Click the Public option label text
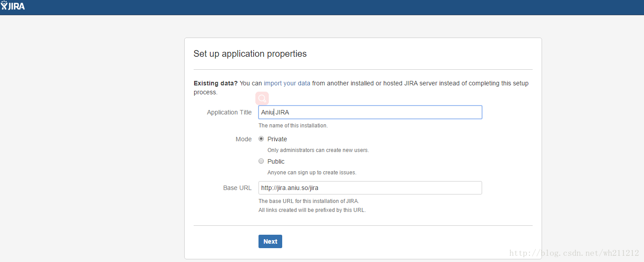The image size is (644, 262). pos(276,161)
